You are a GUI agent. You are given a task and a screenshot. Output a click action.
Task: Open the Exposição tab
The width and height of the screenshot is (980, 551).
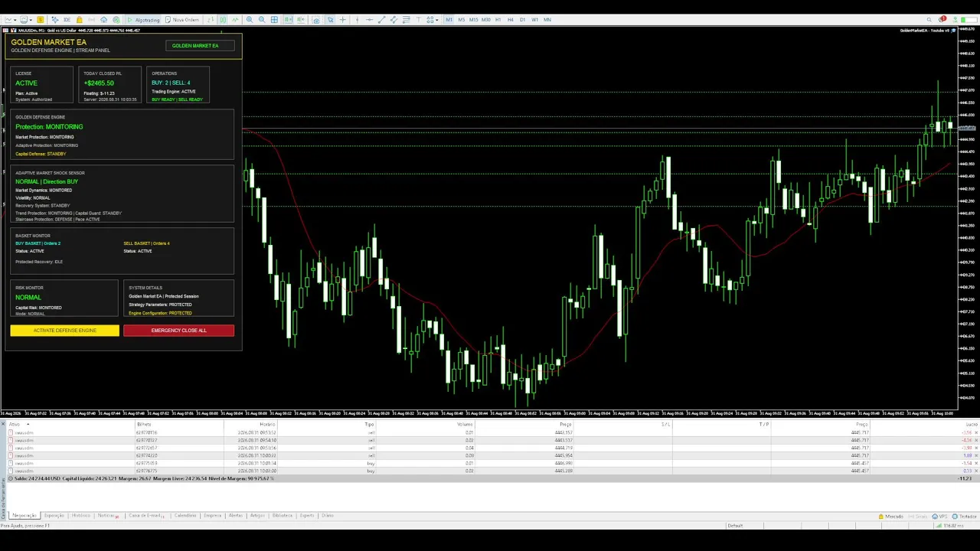click(54, 516)
